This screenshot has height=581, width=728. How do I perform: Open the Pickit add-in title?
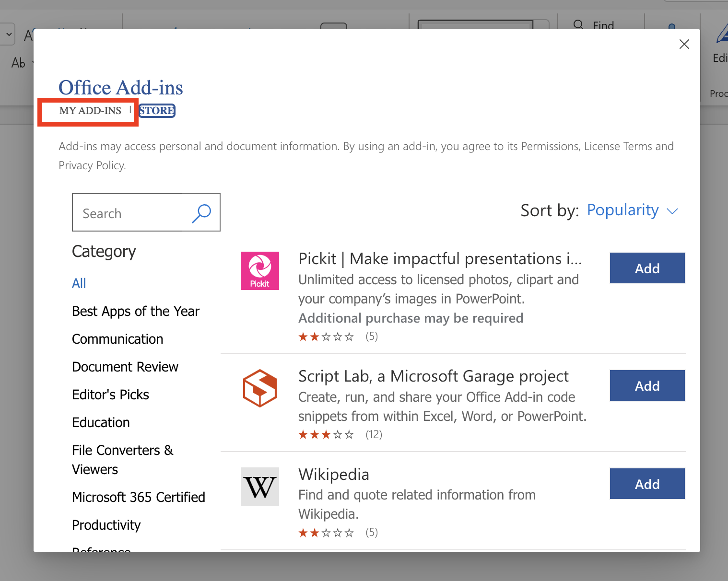point(440,259)
